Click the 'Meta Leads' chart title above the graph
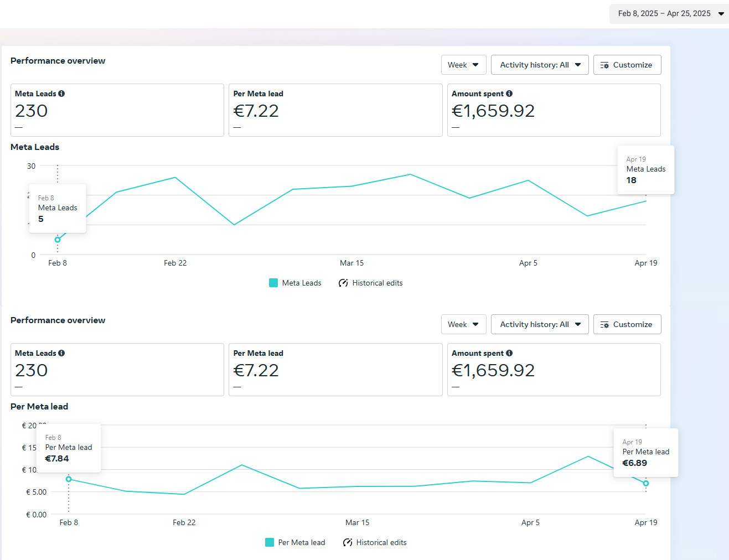The height and width of the screenshot is (560, 729). 35,147
